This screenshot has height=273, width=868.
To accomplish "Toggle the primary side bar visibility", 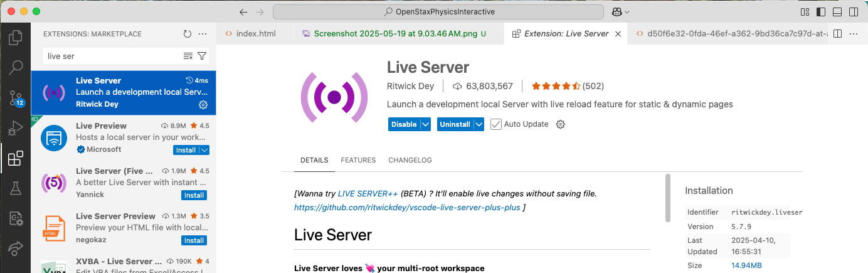I will pyautogui.click(x=820, y=12).
